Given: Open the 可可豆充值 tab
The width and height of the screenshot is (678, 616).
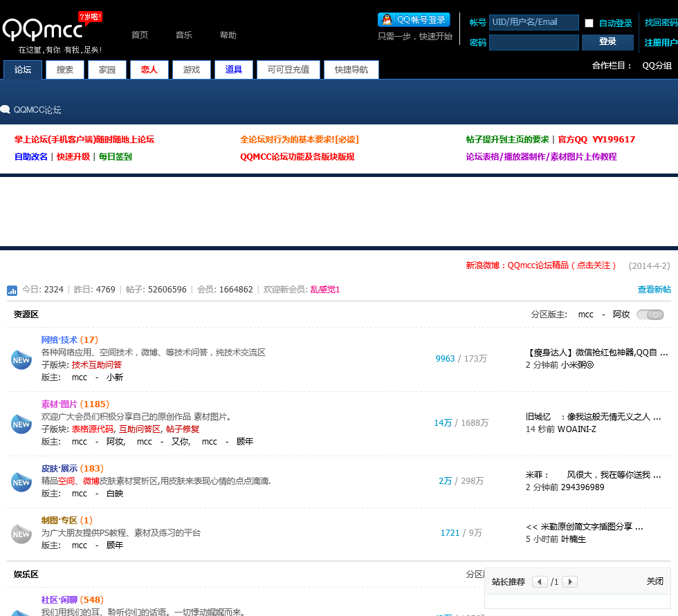Looking at the screenshot, I should (x=288, y=70).
